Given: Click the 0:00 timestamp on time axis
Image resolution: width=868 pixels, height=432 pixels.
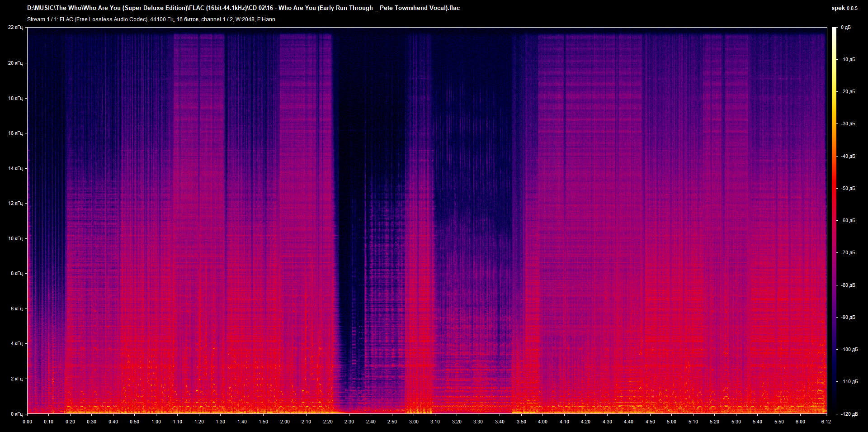Looking at the screenshot, I should coord(28,422).
